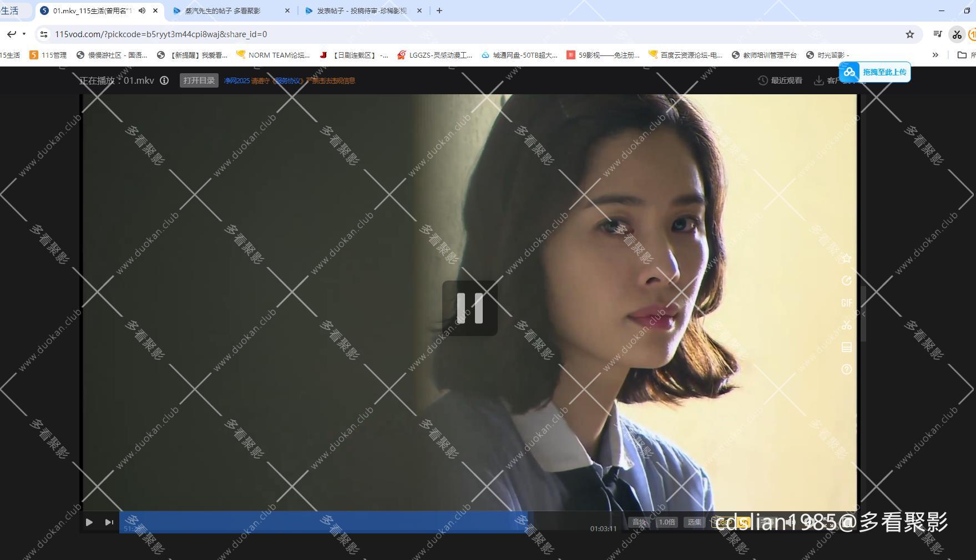Open the share icon on right panel
976x560 pixels.
click(846, 281)
